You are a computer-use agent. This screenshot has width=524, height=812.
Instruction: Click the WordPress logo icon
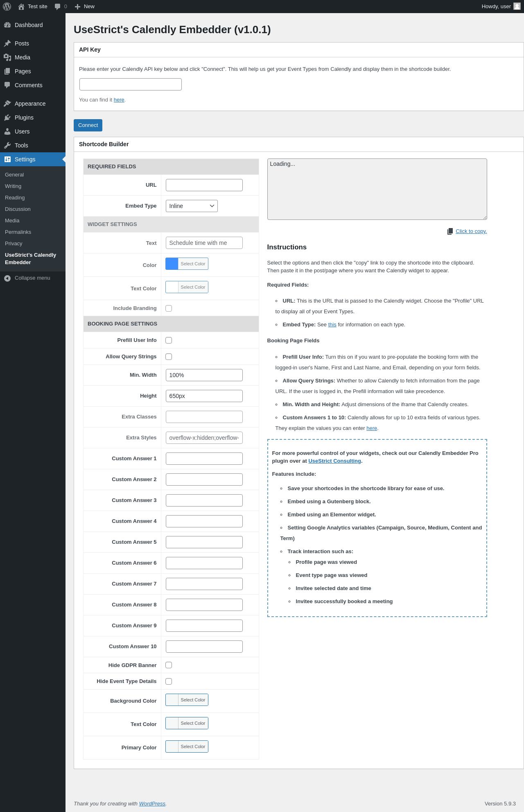click(7, 7)
